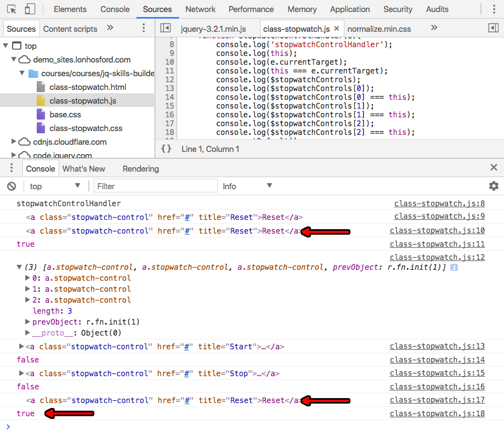Open the Security panel tab
Image resolution: width=504 pixels, height=431 pixels.
tap(398, 9)
